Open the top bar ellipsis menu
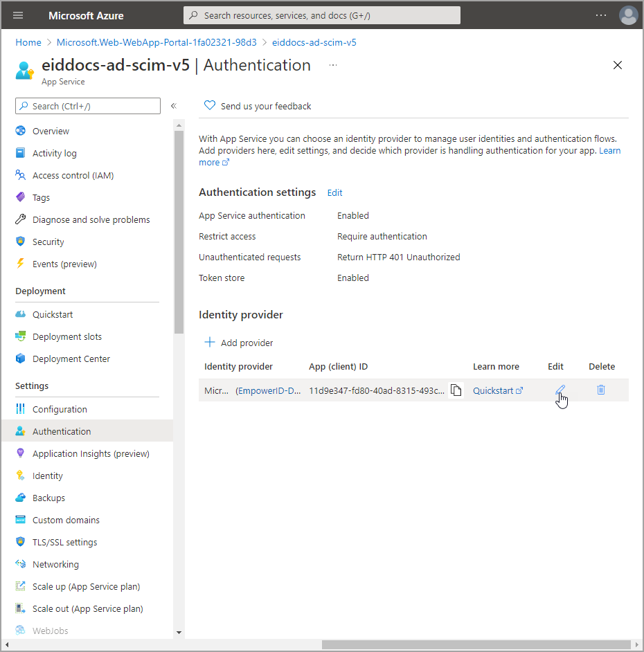644x652 pixels. 601,15
